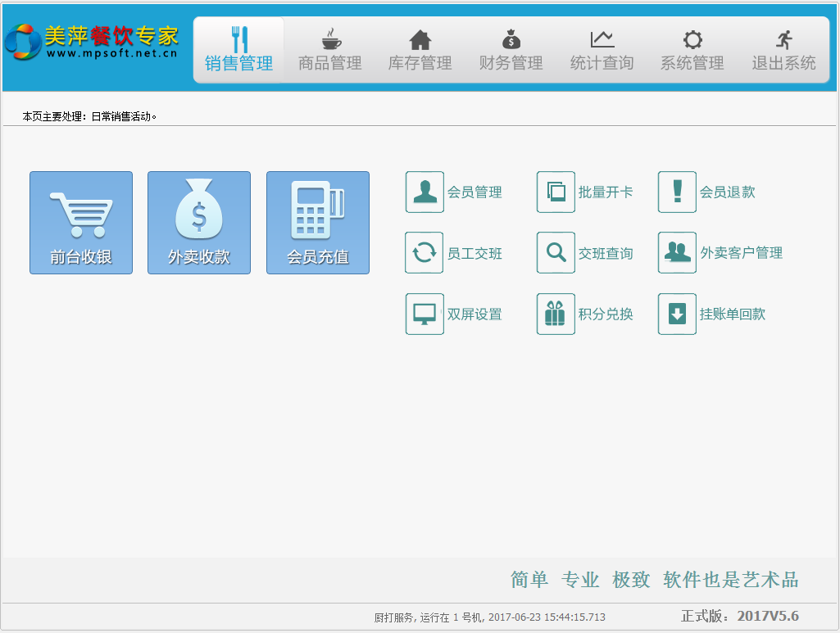Screen dimensions: 840x633
Task: Click the 员工交班 refresh arrows icon
Action: (425, 253)
